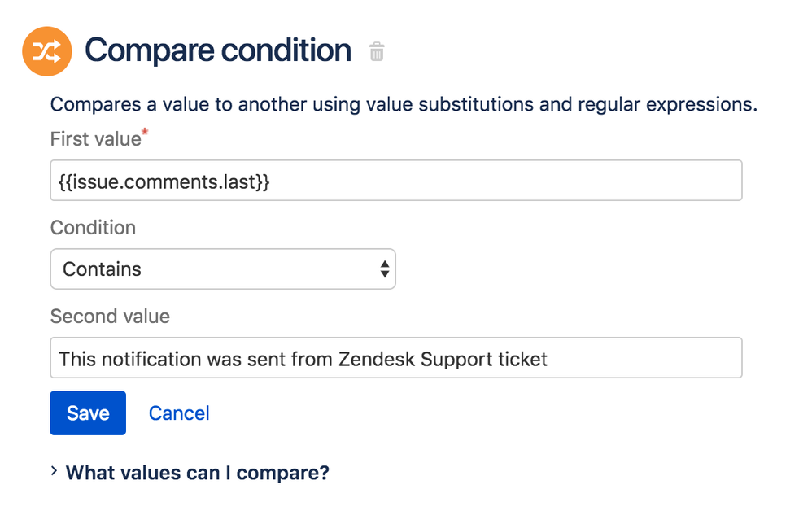Click the Zendesk Support ticket notification text
This screenshot has width=812, height=524.
tap(303, 358)
